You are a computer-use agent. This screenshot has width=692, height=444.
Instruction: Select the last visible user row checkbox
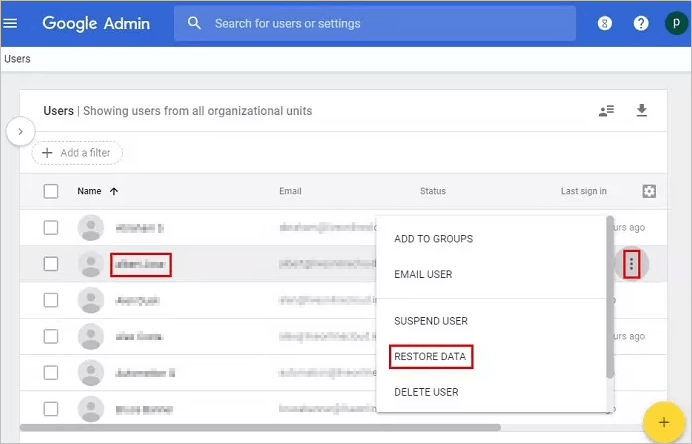click(51, 408)
